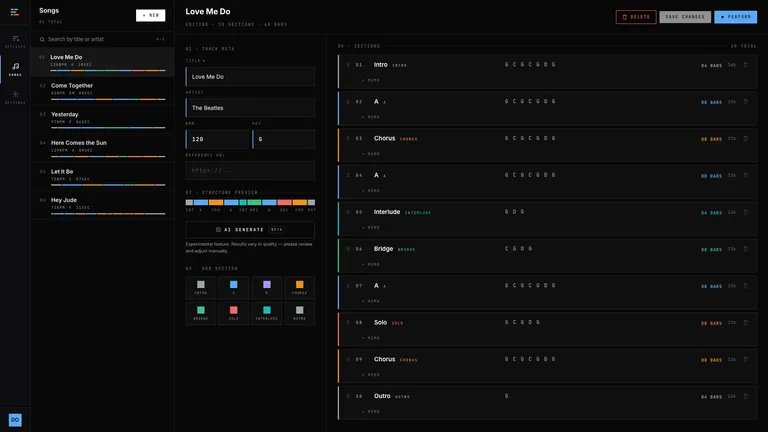Open the Settings sidebar section

click(15, 97)
